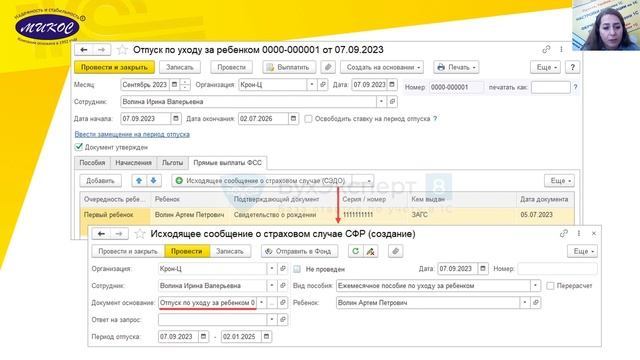Star the Исходящее сообщение document as favorite
Screen dimensions: 640x360
(x=140, y=234)
